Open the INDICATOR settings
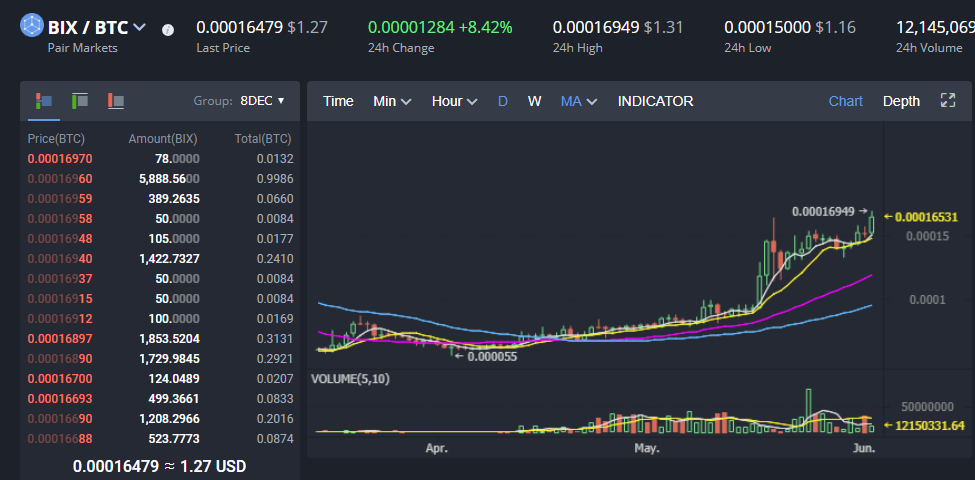975x480 pixels. (x=655, y=101)
